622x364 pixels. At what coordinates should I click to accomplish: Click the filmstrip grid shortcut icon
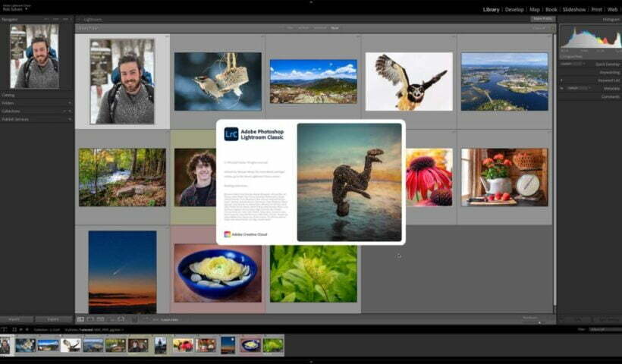[x=14, y=329]
